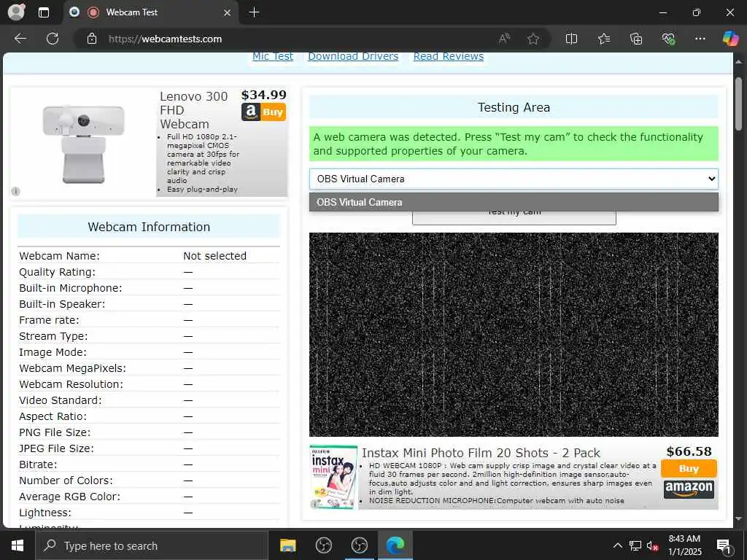Click the 'Webcam Resolution:' row label
This screenshot has height=560, width=747.
(x=71, y=384)
